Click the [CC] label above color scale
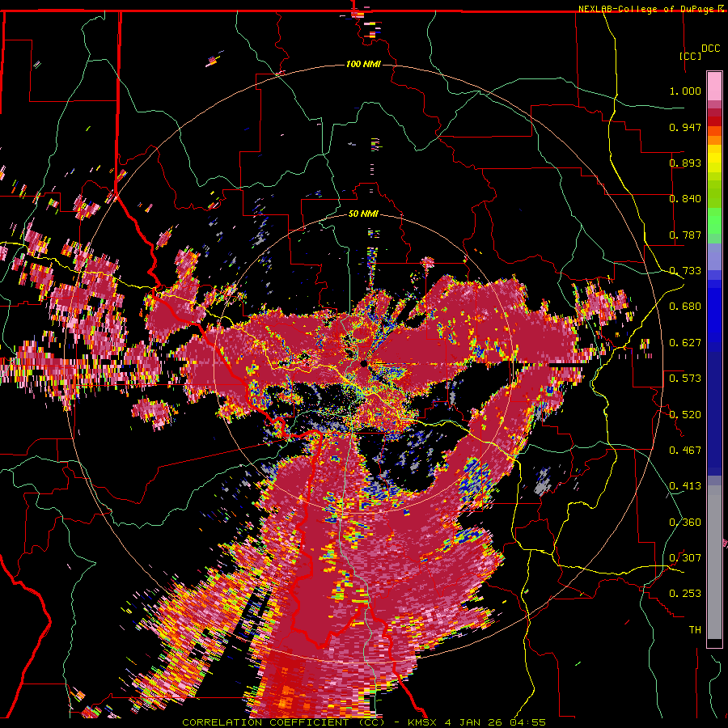Screen dimensions: 728x728 (691, 56)
